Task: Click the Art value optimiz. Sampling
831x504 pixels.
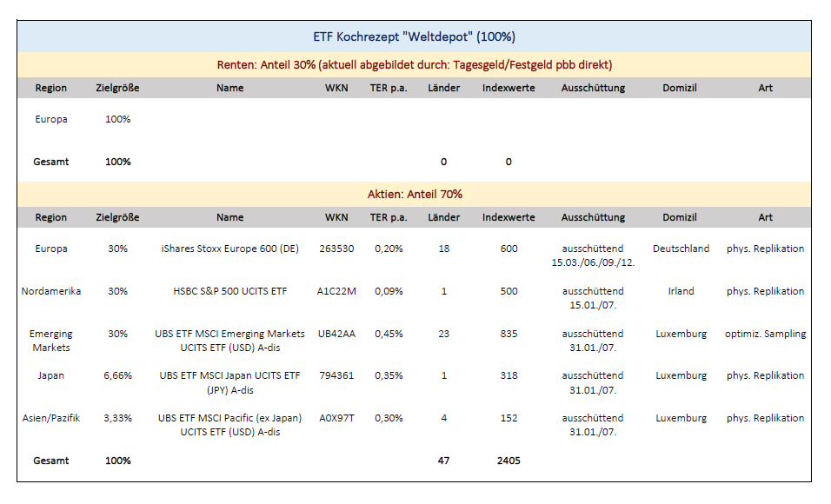Action: point(765,334)
